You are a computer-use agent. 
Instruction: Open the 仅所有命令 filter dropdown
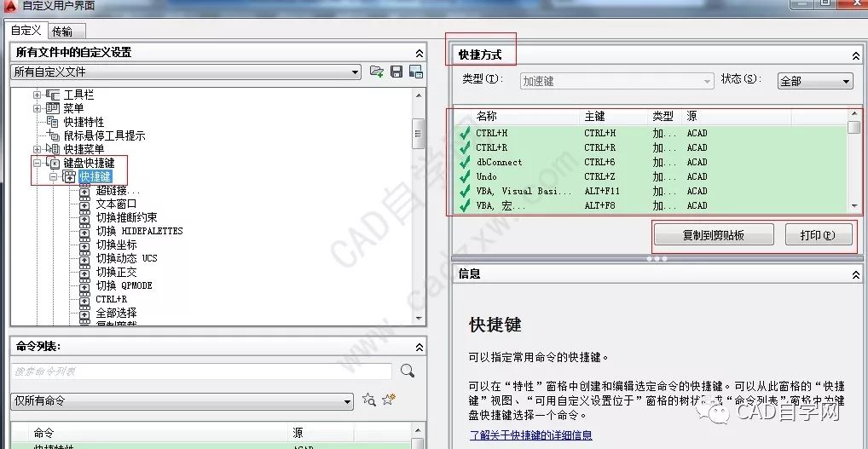[x=182, y=401]
